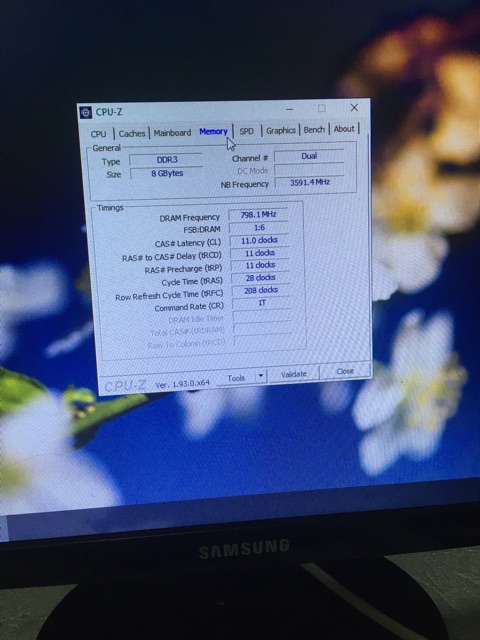Image resolution: width=480 pixels, height=640 pixels.
Task: Open the About tab
Action: pyautogui.click(x=344, y=129)
